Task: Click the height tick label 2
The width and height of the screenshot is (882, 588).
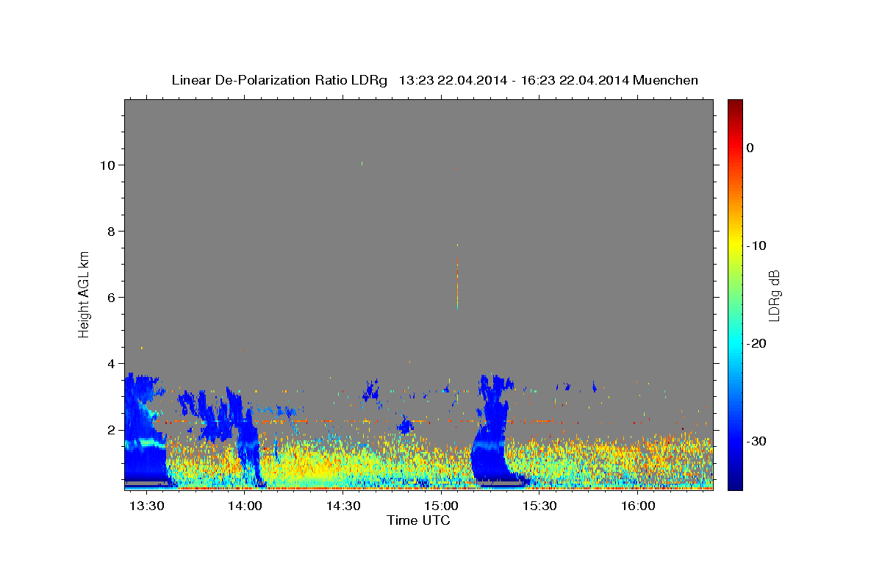Action: pyautogui.click(x=112, y=429)
